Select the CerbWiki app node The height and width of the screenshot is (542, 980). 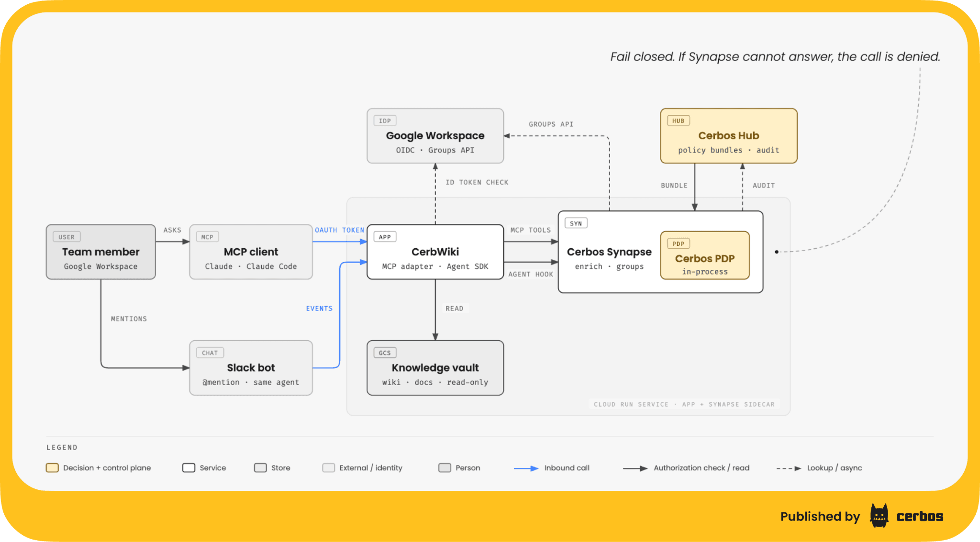pyautogui.click(x=435, y=252)
